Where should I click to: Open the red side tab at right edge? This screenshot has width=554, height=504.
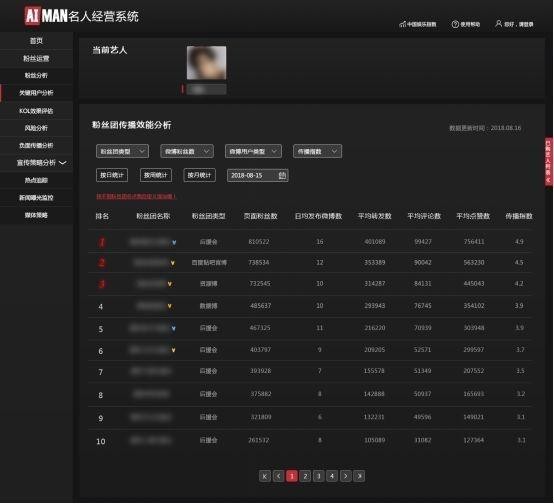coord(548,162)
